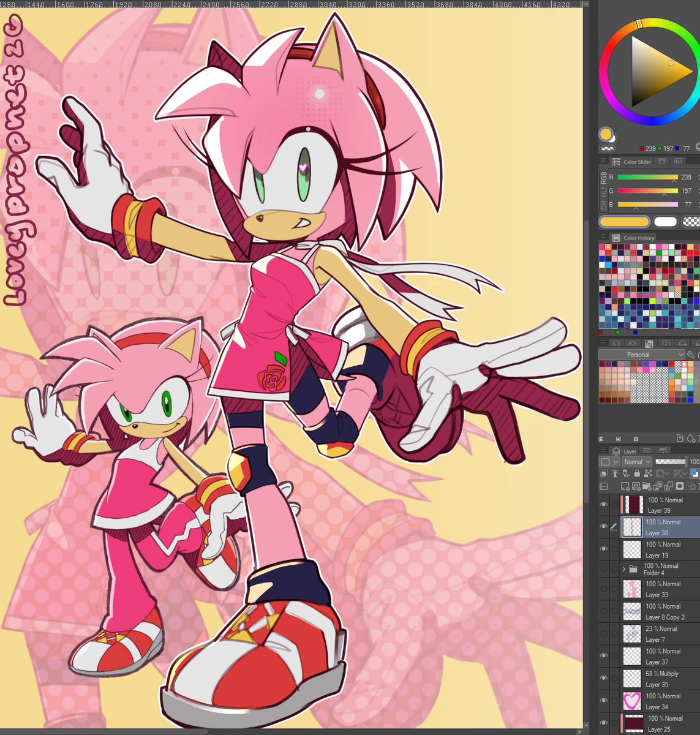
Task: Open the blending mode Normal dropdown
Action: pyautogui.click(x=637, y=462)
